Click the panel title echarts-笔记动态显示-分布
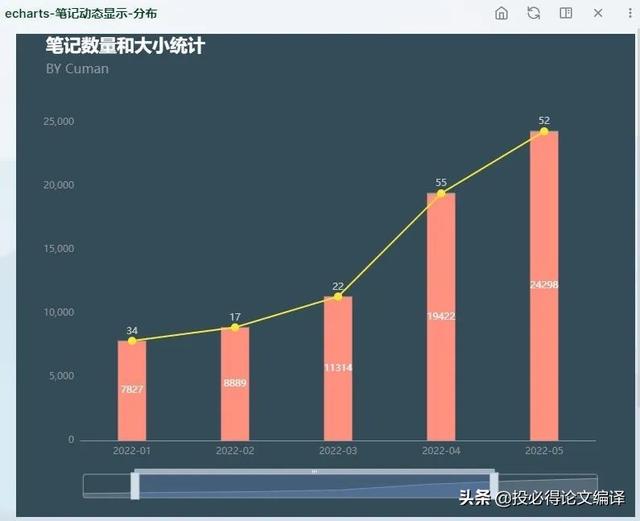This screenshot has height=521, width=640. coord(81,13)
